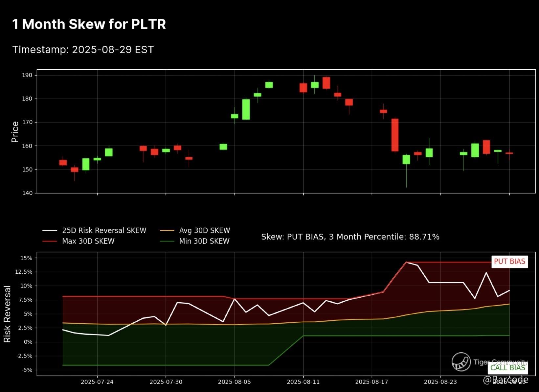This screenshot has height=392, width=539.
Task: Click the "140" price axis tick
Action: click(28, 193)
